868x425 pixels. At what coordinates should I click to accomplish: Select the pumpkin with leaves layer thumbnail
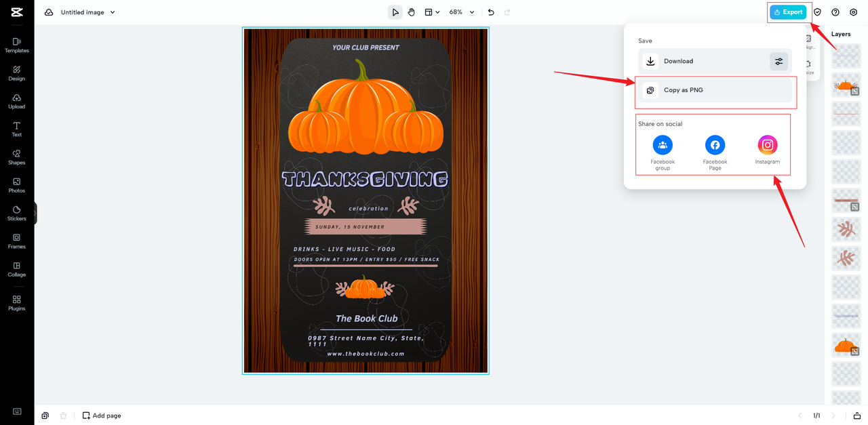tap(846, 84)
